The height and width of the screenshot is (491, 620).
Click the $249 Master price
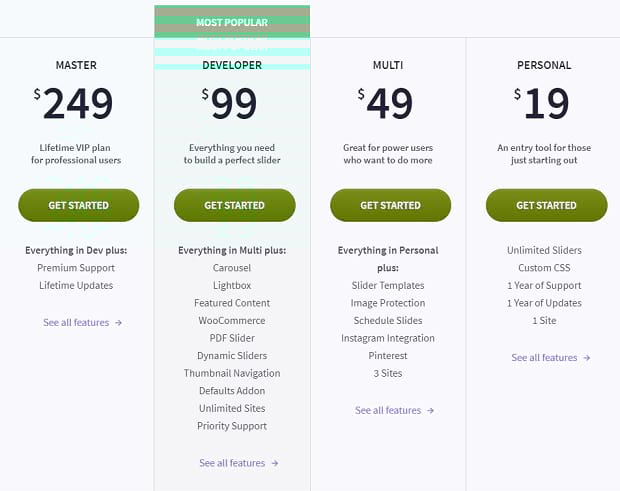click(x=74, y=103)
